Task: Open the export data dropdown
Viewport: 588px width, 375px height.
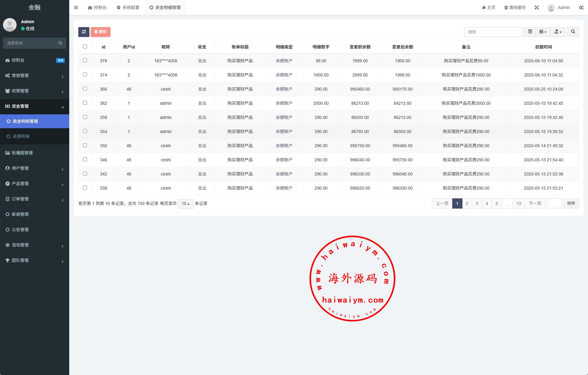Action: [558, 32]
